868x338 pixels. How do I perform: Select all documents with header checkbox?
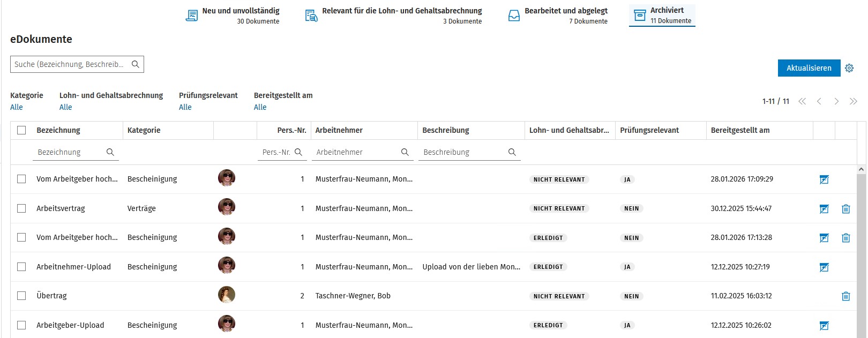[21, 130]
